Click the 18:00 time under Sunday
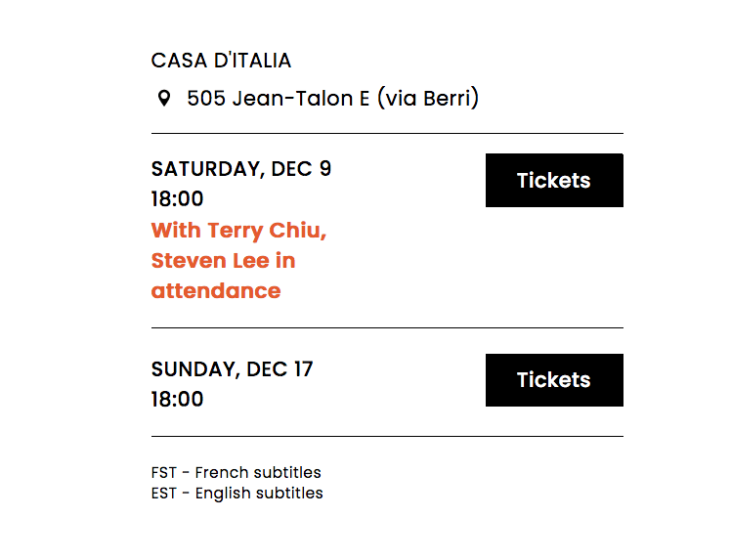 pyautogui.click(x=177, y=400)
